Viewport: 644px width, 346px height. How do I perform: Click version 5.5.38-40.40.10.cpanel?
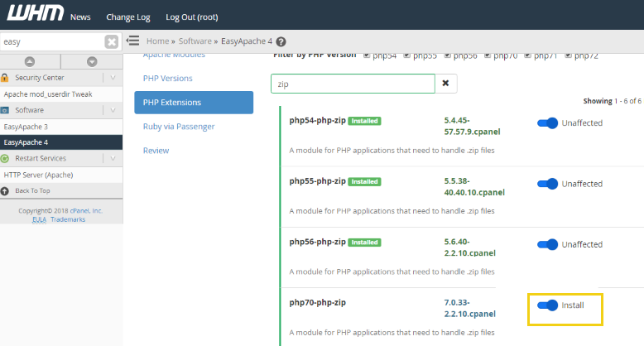pyautogui.click(x=474, y=186)
